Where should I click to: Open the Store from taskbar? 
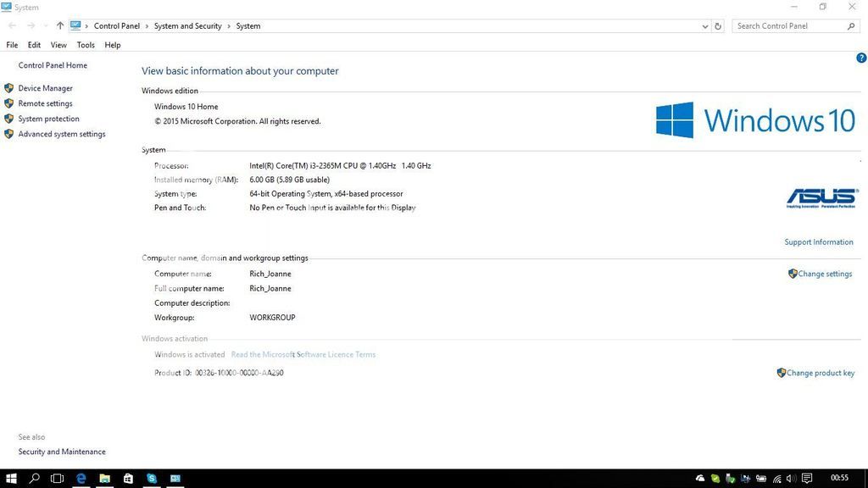point(128,478)
